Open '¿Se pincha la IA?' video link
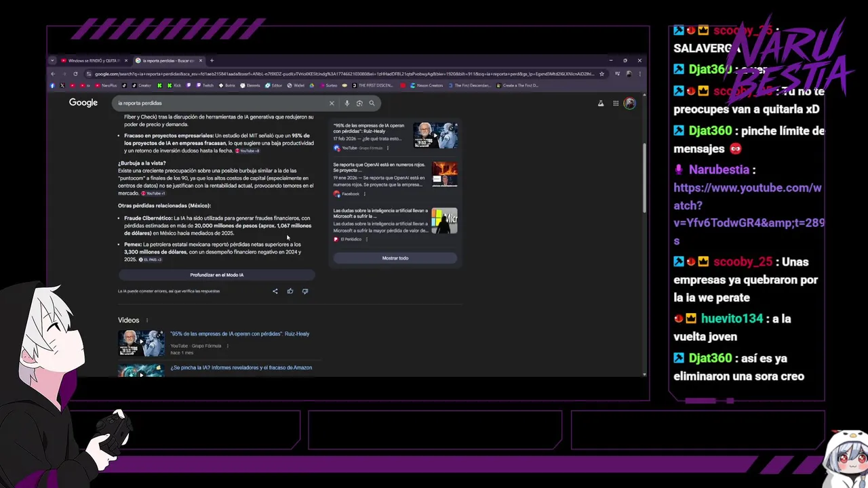The width and height of the screenshot is (868, 488). 241,367
